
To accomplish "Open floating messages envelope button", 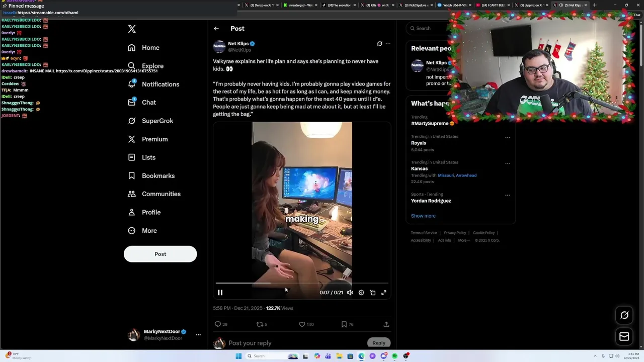I will pos(624,336).
